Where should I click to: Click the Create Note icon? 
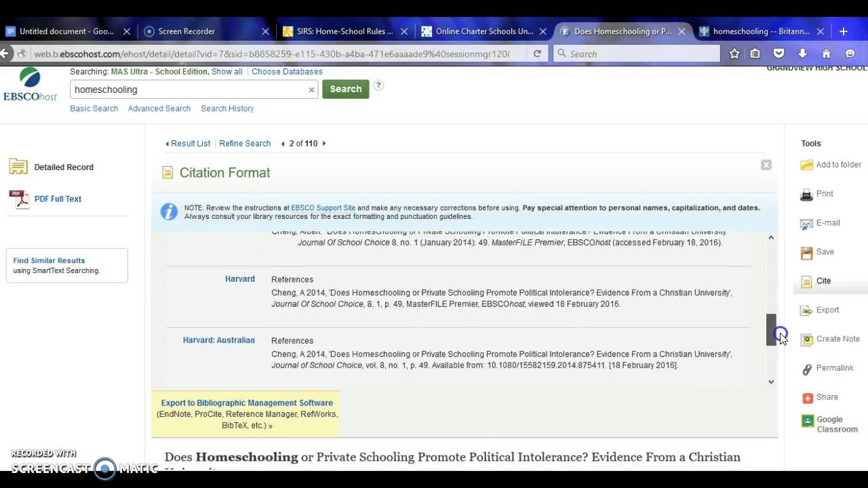pos(806,340)
